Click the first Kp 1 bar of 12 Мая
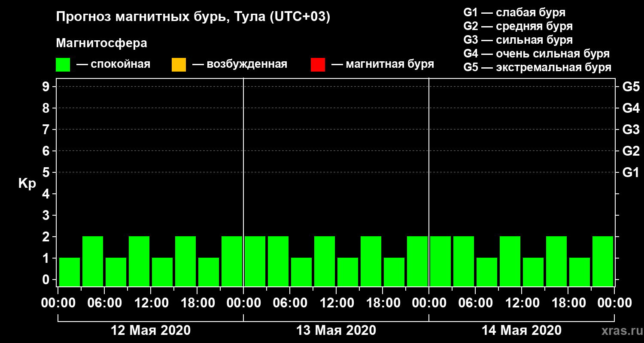 (70, 272)
